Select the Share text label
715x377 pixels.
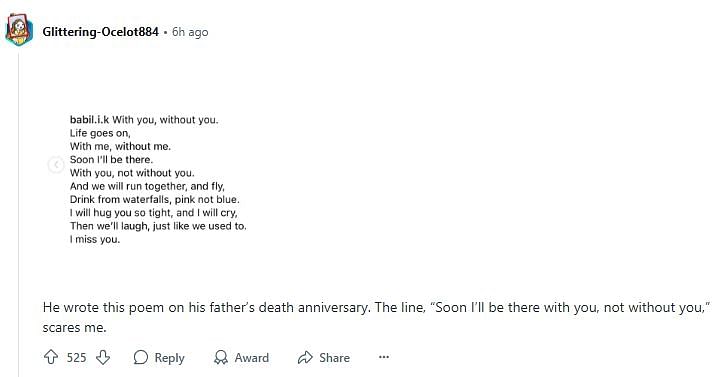pyautogui.click(x=334, y=358)
